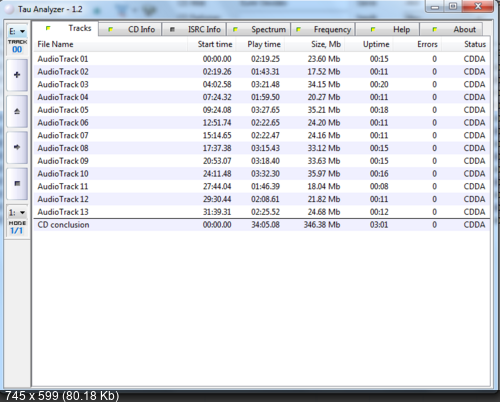Click the Tau Analyzer title bar icon

point(9,9)
